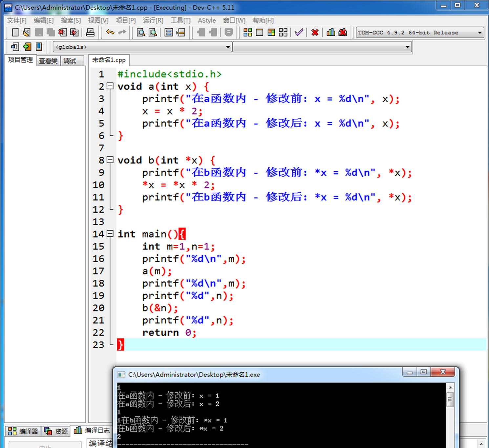This screenshot has width=489, height=448.
Task: Minimize the 未命名1.exe console window
Action: point(410,372)
